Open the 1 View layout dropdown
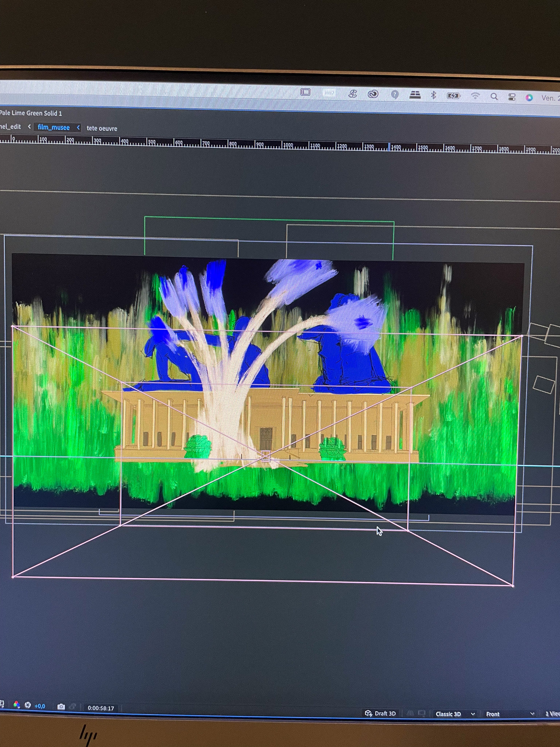This screenshot has height=747, width=560. pyautogui.click(x=552, y=714)
